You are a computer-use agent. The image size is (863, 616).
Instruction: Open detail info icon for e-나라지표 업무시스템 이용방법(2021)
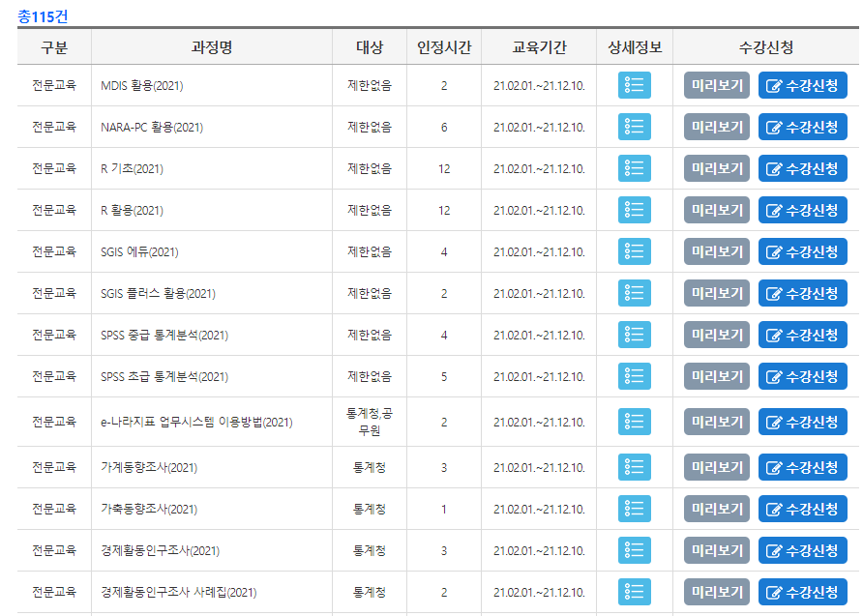click(634, 422)
